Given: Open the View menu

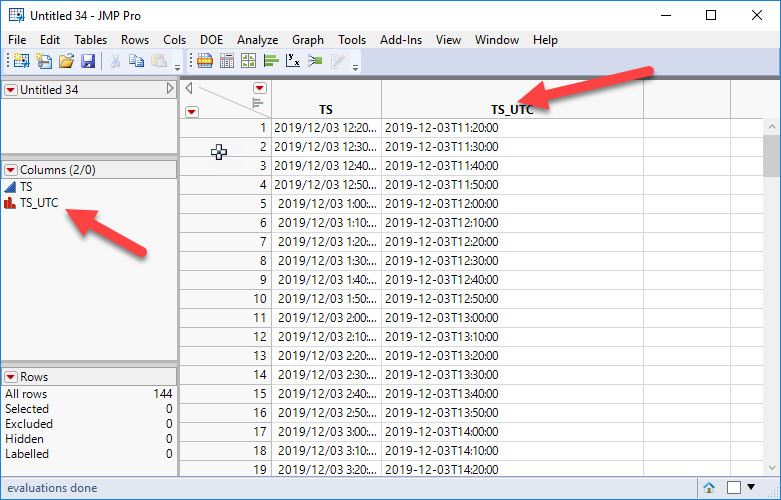Looking at the screenshot, I should coord(448,40).
